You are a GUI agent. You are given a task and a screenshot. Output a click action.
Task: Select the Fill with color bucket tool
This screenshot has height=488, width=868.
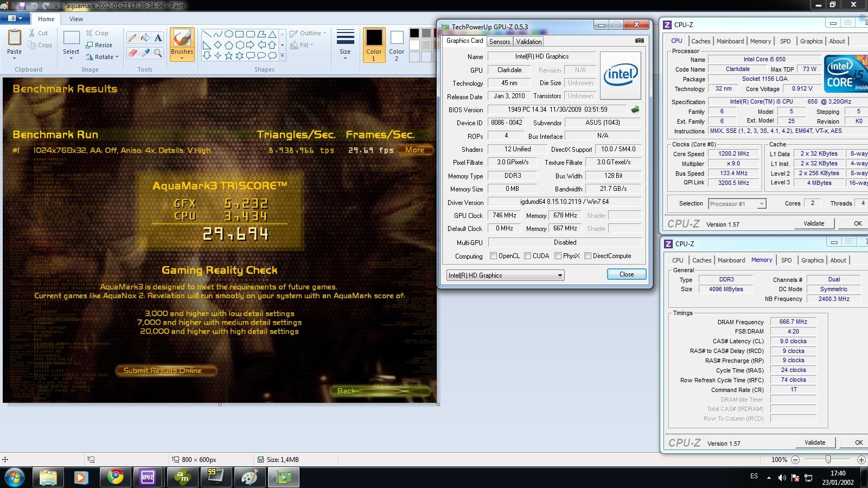(145, 38)
